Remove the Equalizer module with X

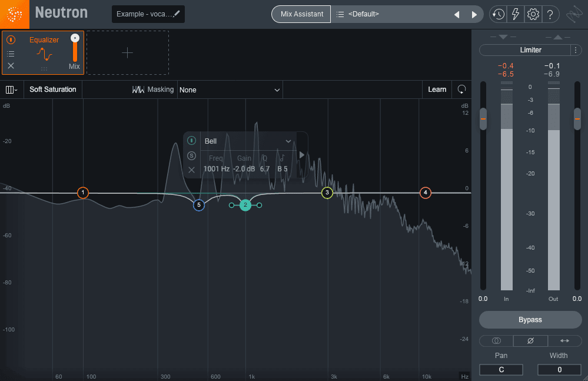11,65
